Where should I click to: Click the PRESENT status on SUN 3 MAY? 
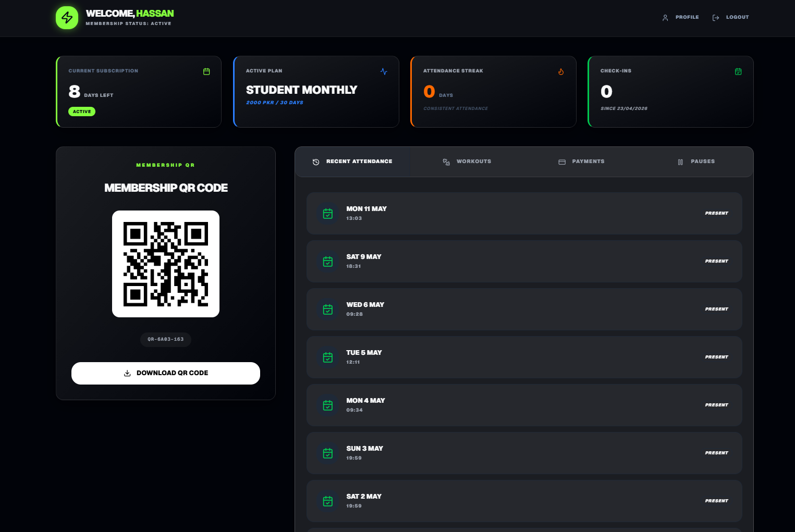click(x=717, y=453)
